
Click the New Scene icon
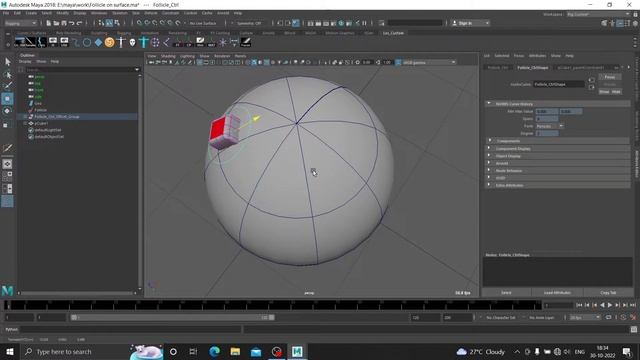[49, 23]
